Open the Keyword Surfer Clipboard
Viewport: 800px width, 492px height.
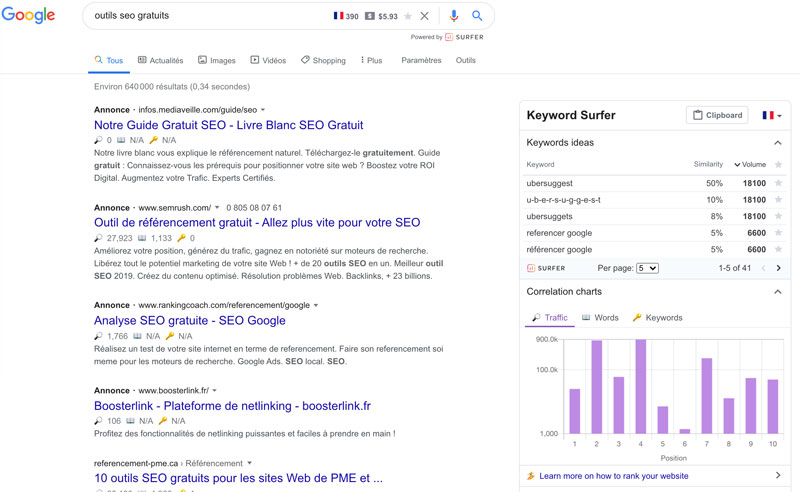(x=717, y=115)
